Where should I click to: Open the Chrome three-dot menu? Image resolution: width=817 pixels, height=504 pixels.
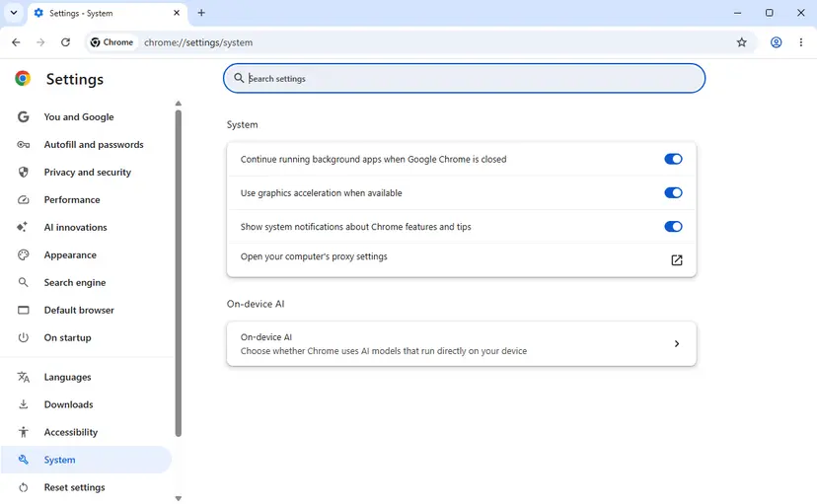click(x=801, y=42)
